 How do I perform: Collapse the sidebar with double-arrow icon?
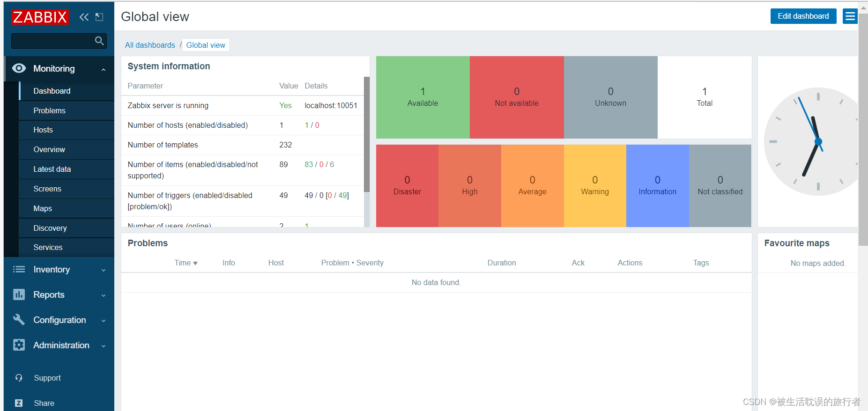84,17
